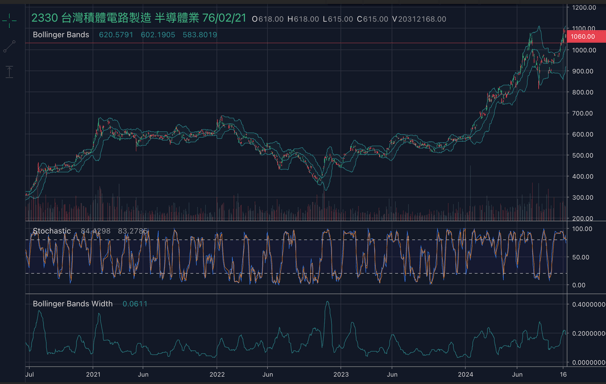Click the volume value V20312168.00
Screen dimensions: 606x384
click(x=419, y=19)
